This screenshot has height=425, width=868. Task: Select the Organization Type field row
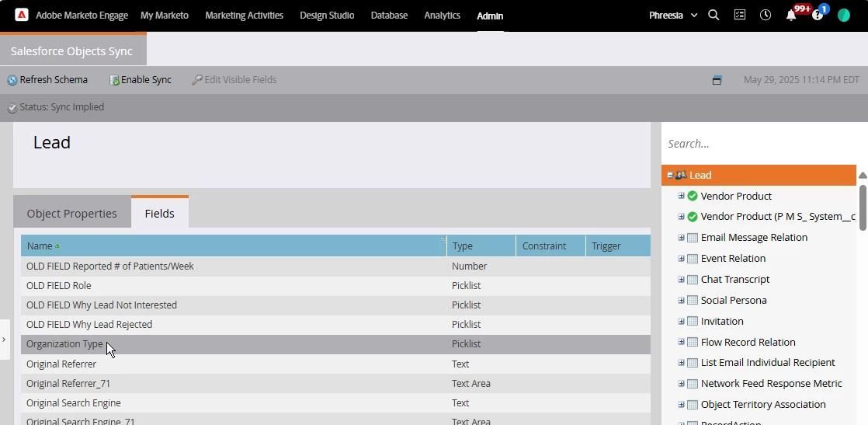(x=335, y=344)
